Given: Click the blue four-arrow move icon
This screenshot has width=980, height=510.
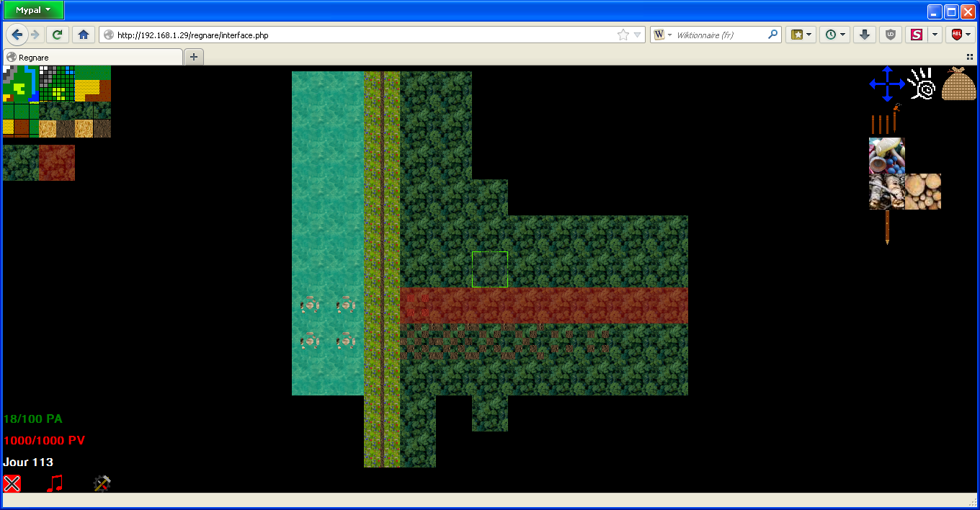Looking at the screenshot, I should tap(886, 84).
